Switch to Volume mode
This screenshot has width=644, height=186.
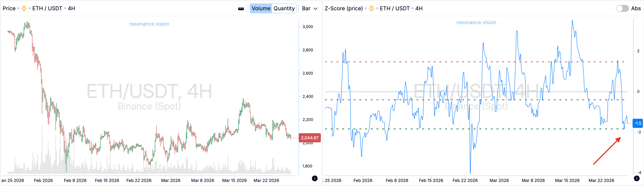click(261, 9)
